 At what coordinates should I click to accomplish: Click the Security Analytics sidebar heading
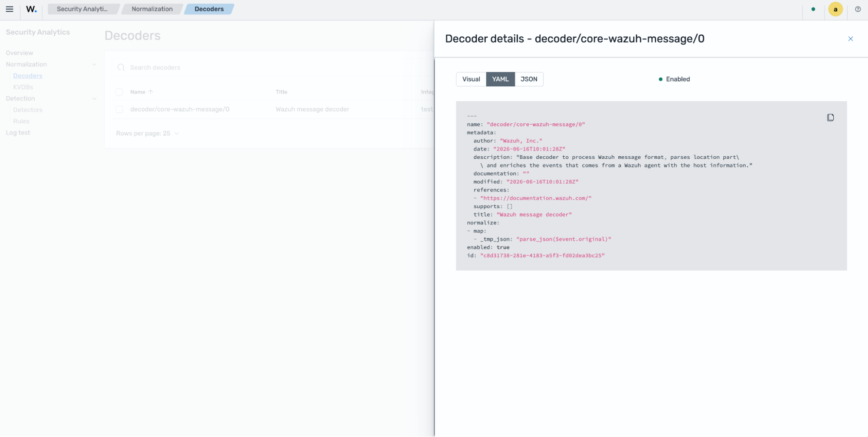tap(38, 32)
